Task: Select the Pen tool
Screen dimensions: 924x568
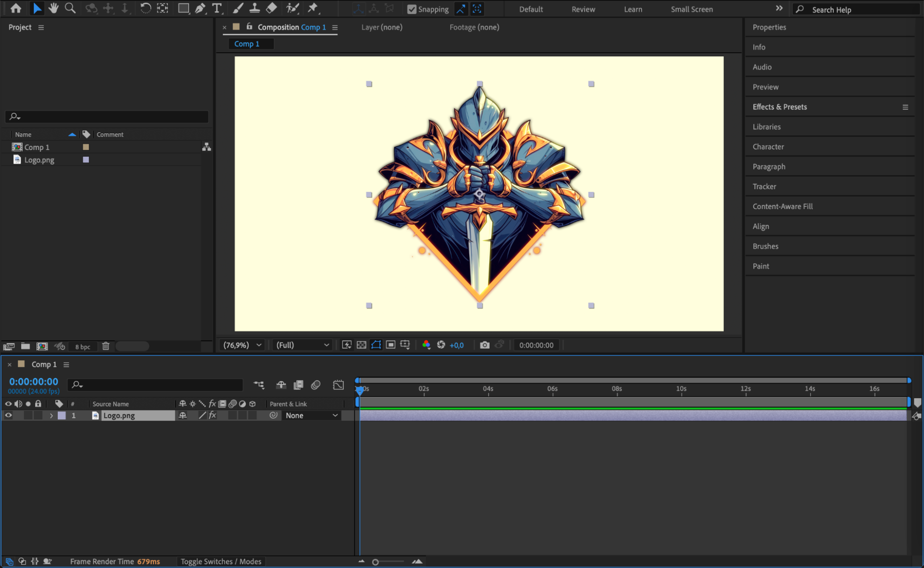Action: 200,8
